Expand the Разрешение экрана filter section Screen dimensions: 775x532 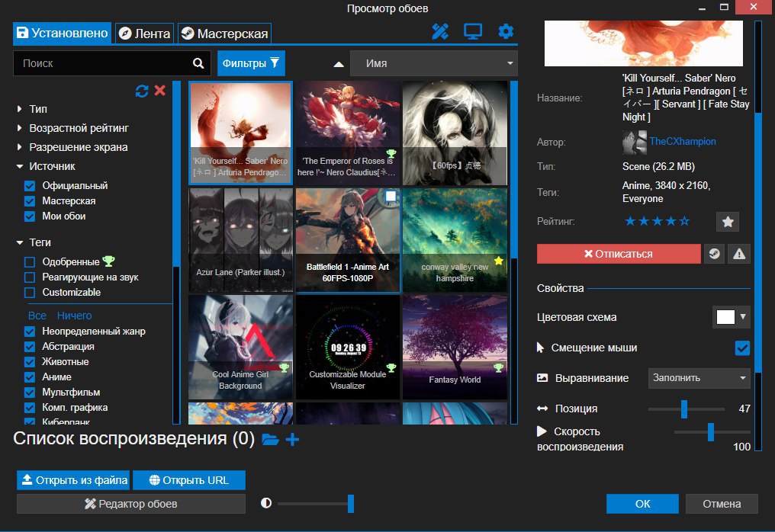coord(72,147)
